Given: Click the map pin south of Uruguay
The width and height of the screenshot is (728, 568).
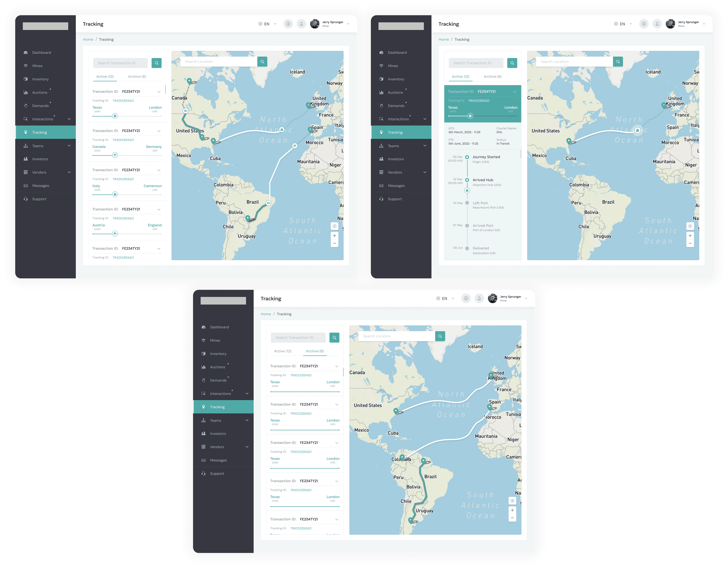Looking at the screenshot, I should click(x=410, y=520).
